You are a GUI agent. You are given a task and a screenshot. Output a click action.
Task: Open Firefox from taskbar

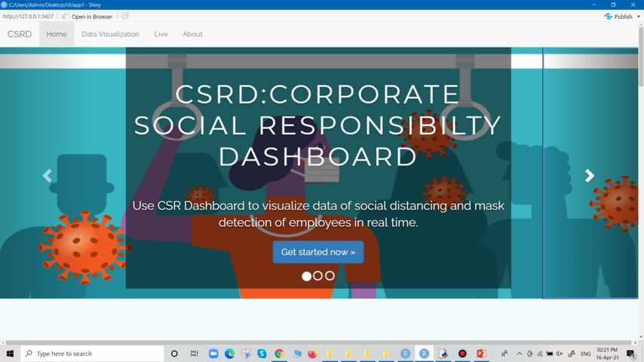312,354
